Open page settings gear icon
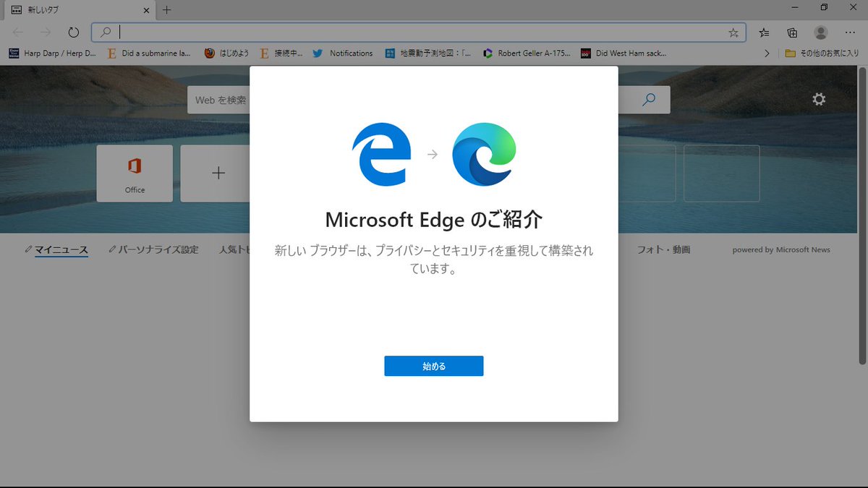This screenshot has width=868, height=488. tap(819, 99)
